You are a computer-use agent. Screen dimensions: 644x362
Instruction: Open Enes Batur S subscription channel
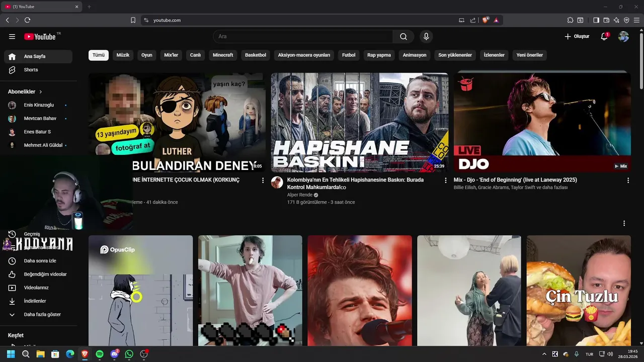[38, 132]
